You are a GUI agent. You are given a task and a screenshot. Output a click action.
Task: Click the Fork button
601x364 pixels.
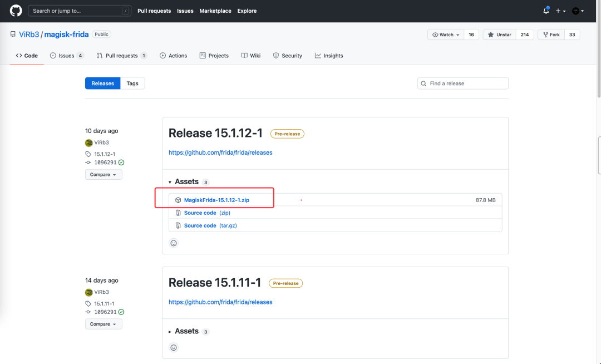point(551,35)
